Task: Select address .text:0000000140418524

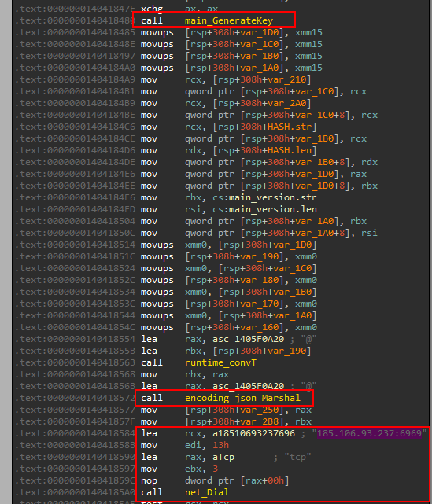Action: 75,268
